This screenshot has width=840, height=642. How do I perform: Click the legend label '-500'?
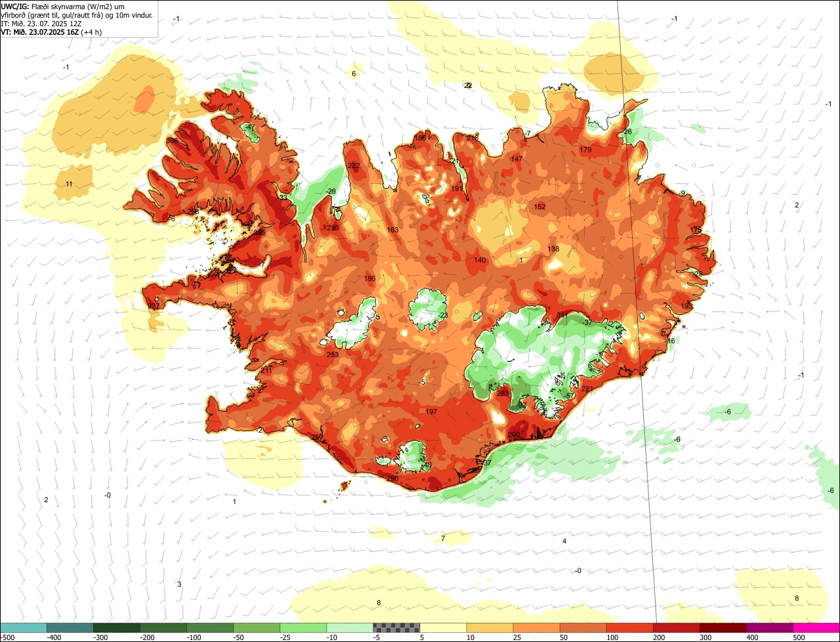click(x=9, y=637)
